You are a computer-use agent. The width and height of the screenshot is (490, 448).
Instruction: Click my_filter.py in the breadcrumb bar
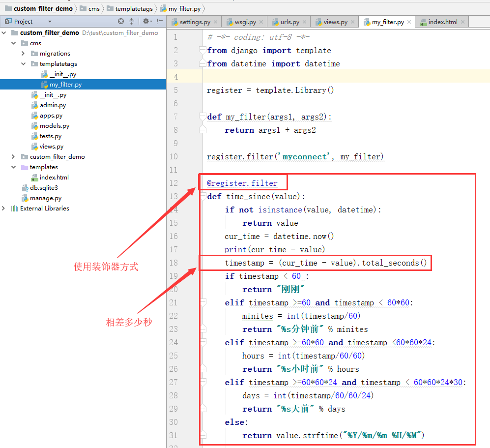(x=184, y=9)
